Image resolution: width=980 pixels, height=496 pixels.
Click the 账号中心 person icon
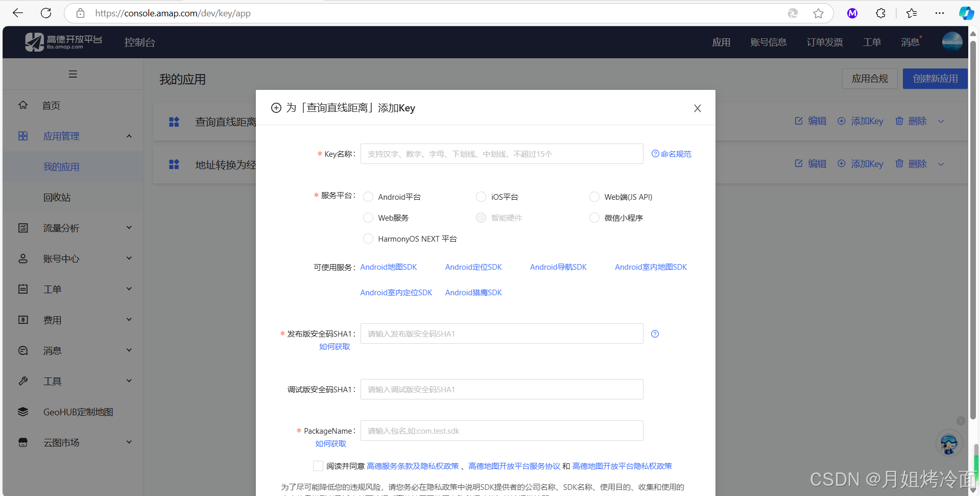[x=23, y=258]
